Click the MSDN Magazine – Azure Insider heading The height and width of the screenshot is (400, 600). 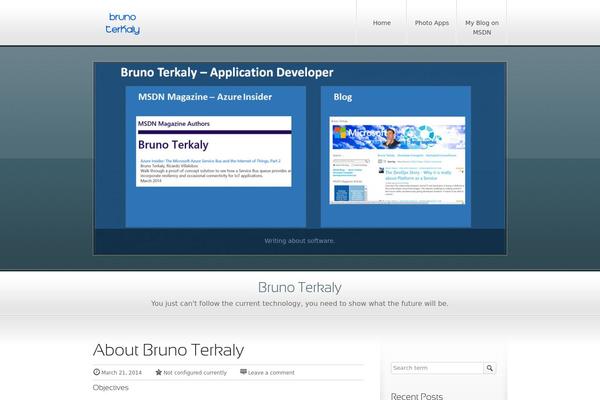205,97
